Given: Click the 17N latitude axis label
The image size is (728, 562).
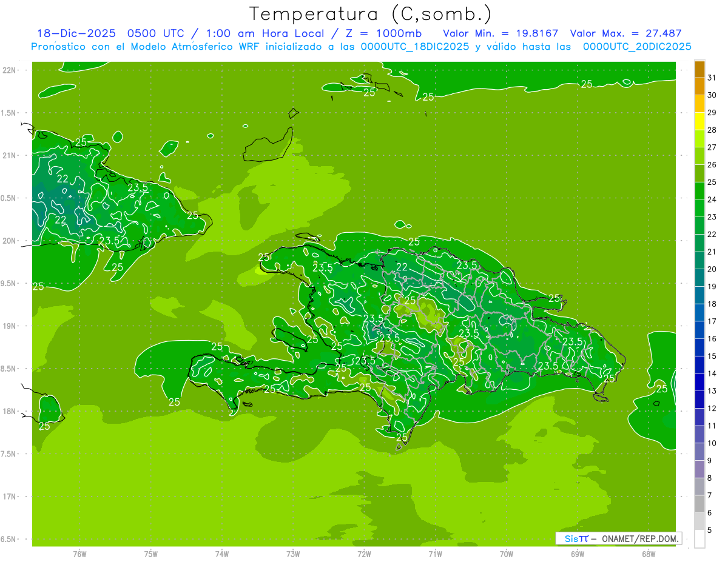Looking at the screenshot, I should (16, 497).
